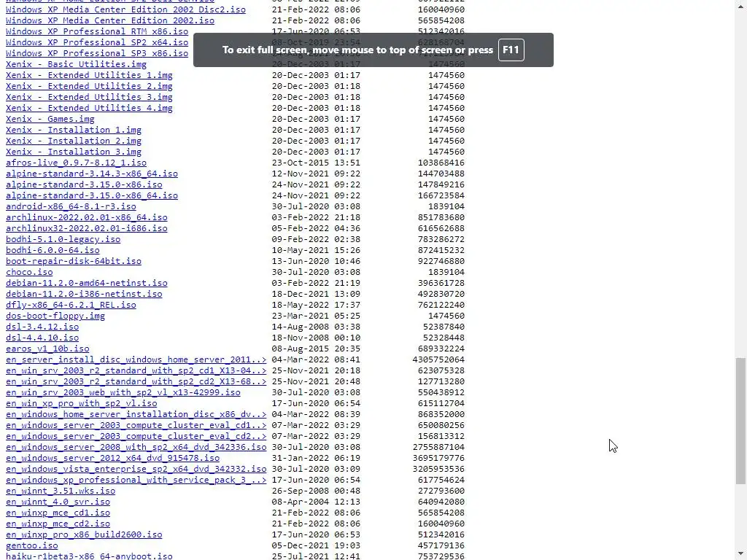The image size is (747, 560).
Task: Download android-x86_64-8.1-r3.iso
Action: pos(71,206)
